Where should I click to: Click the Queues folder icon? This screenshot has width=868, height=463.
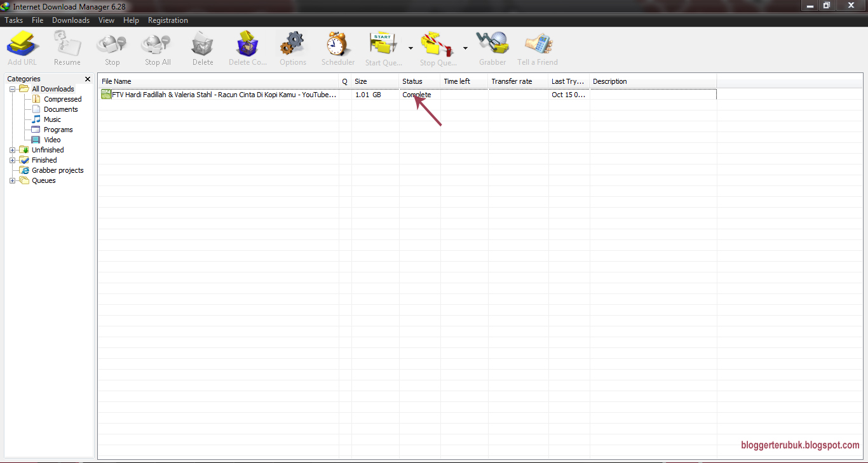point(24,180)
